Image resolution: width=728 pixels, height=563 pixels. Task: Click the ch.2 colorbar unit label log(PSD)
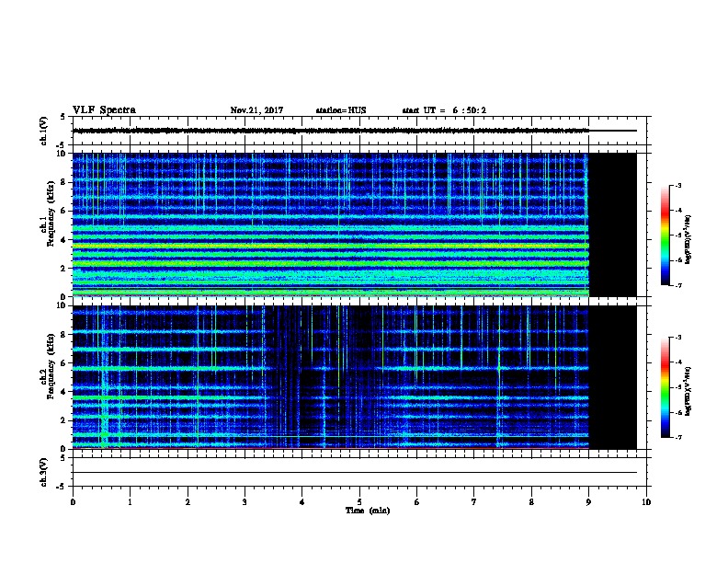[x=688, y=391]
